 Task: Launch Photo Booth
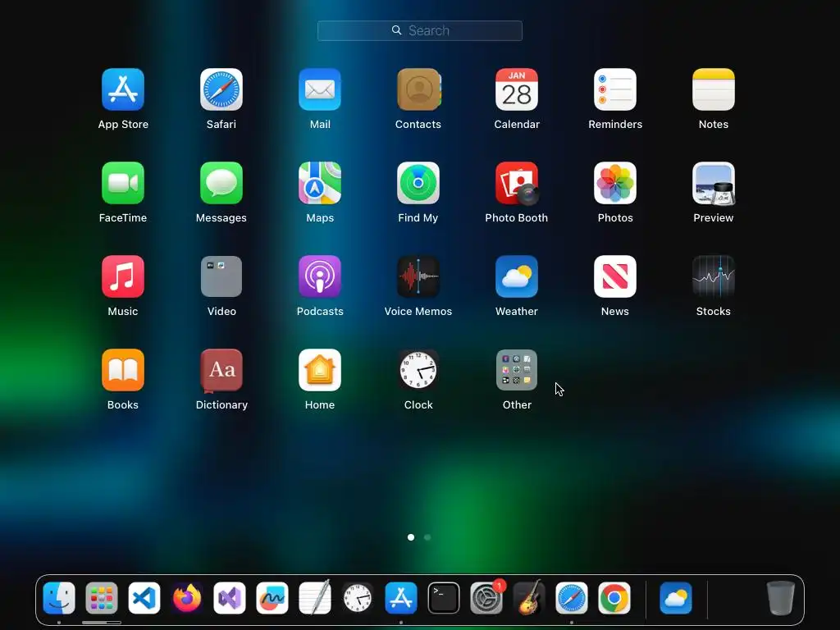coord(517,183)
